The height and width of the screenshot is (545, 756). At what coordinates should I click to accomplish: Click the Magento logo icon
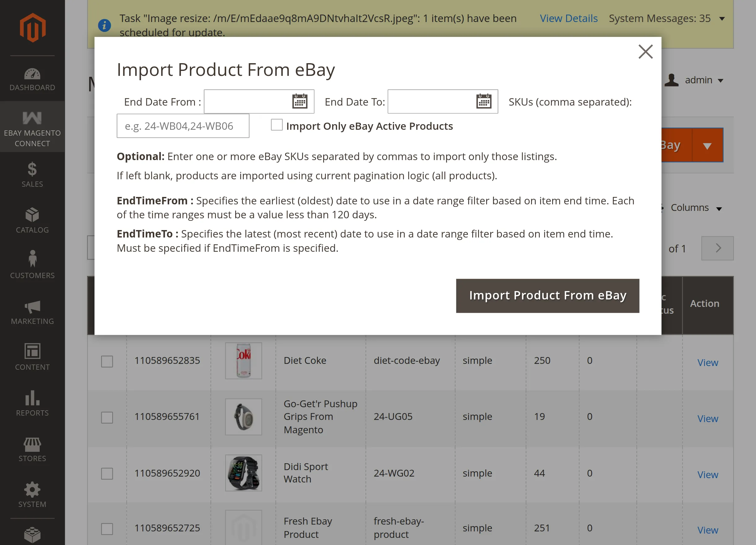point(32,28)
